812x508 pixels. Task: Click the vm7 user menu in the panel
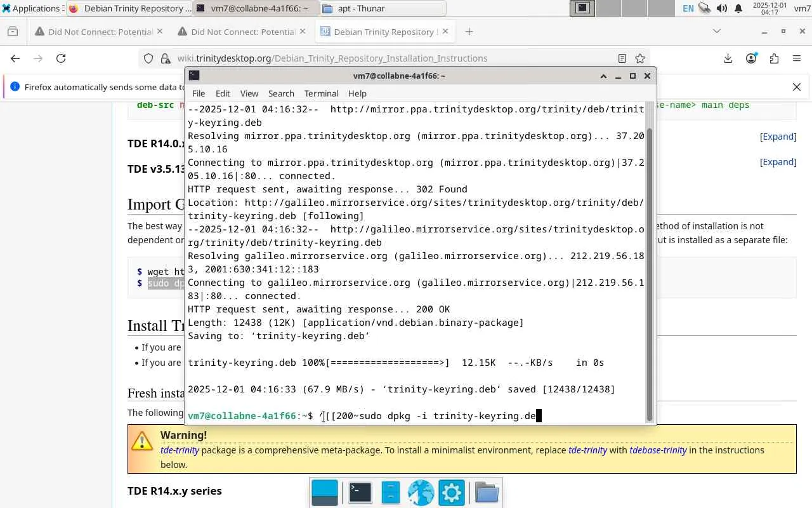pyautogui.click(x=802, y=8)
